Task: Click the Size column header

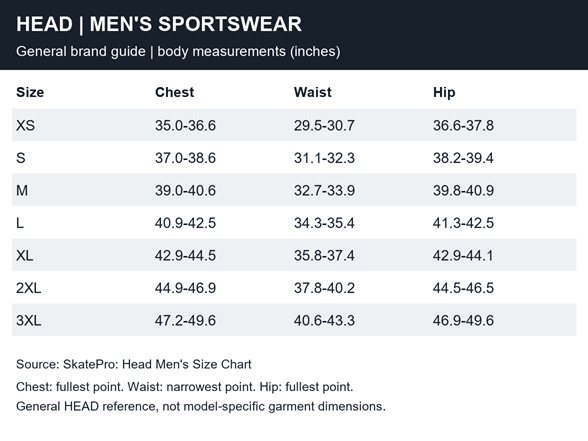Action: click(30, 92)
